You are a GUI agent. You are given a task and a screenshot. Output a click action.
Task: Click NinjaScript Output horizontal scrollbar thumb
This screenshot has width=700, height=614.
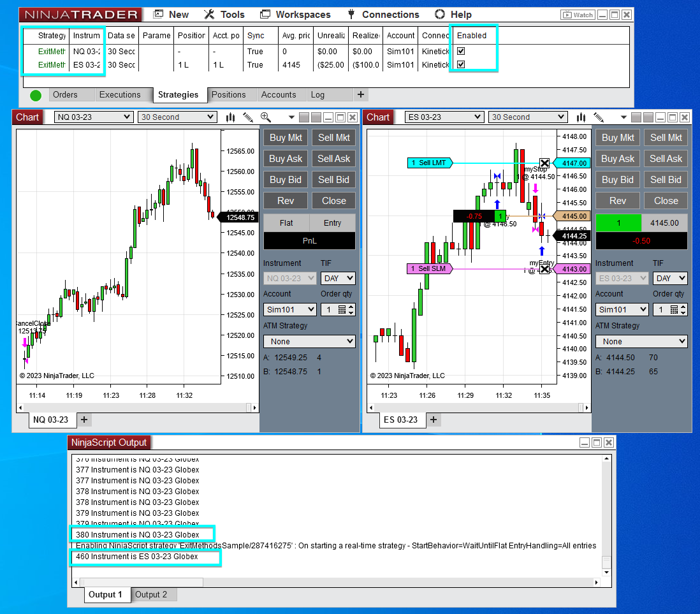pos(142,582)
